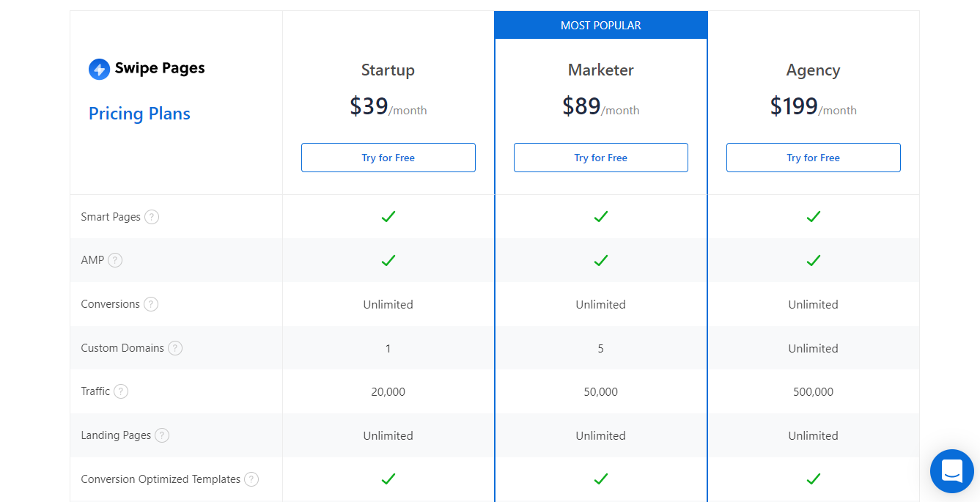Click the Conversion Optimized Templates help icon
This screenshot has height=502, width=980.
point(251,479)
